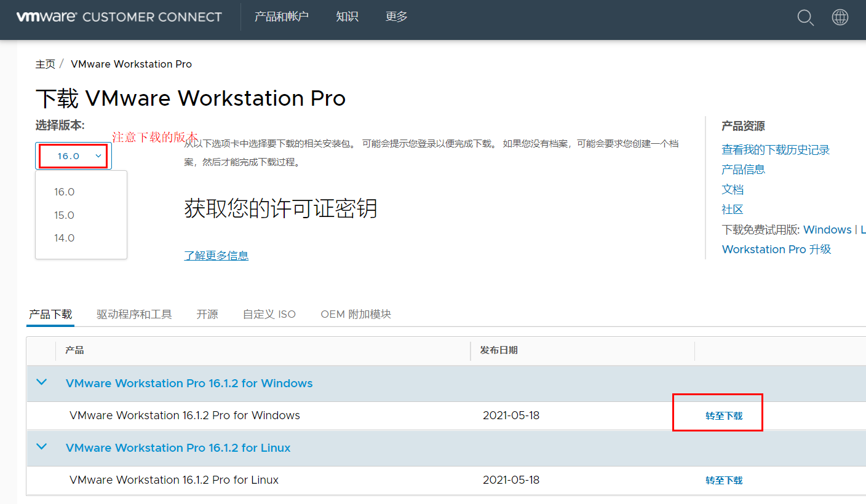Open the Workstation Pro 升级 link
This screenshot has width=866, height=504.
(776, 249)
